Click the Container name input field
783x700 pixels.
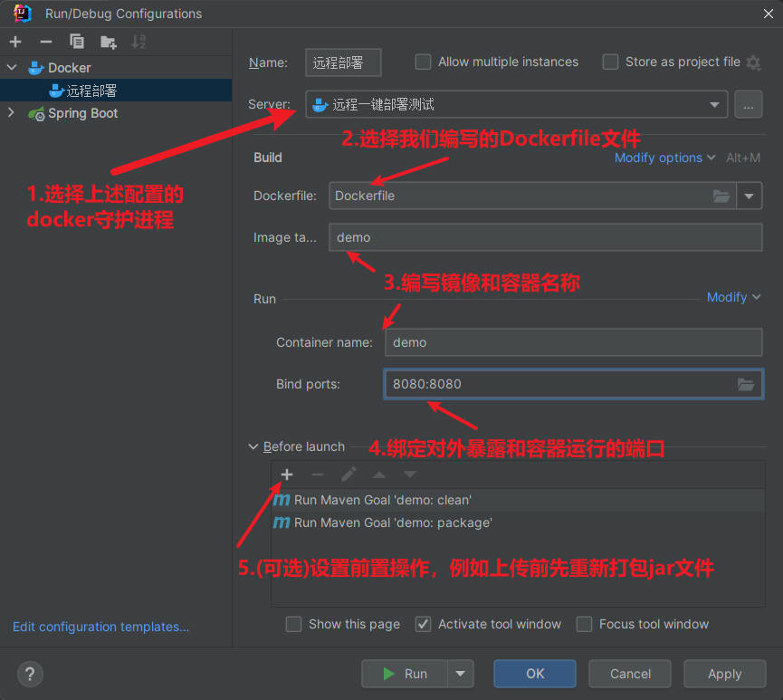pyautogui.click(x=573, y=342)
